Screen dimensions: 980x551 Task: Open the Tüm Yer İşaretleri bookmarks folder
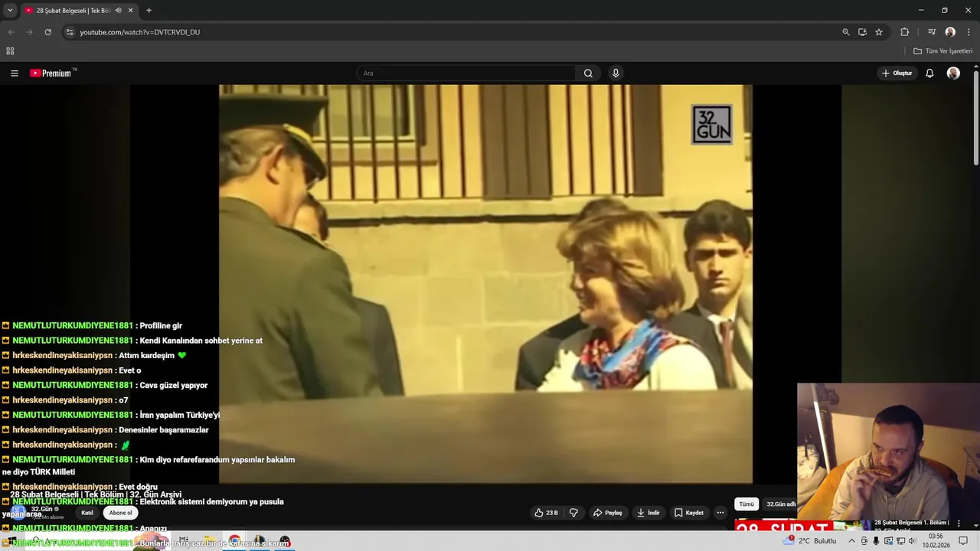pyautogui.click(x=942, y=51)
